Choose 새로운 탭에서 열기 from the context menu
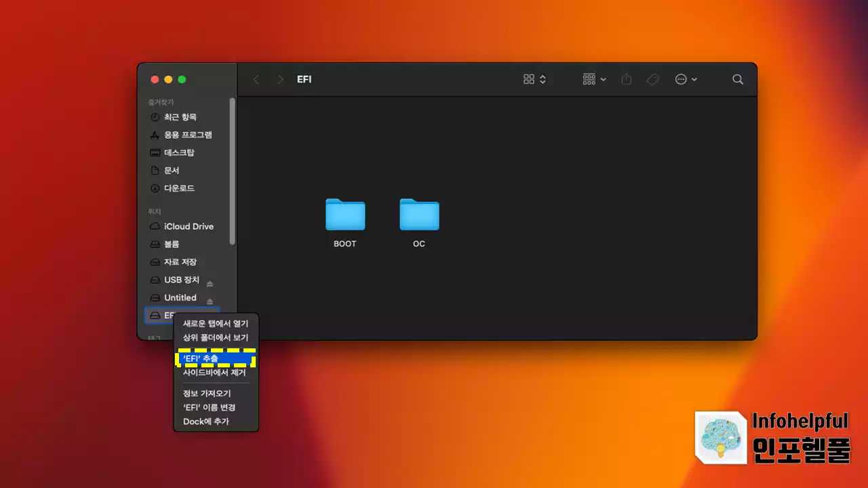Screen dimensions: 868x488 coord(216,323)
